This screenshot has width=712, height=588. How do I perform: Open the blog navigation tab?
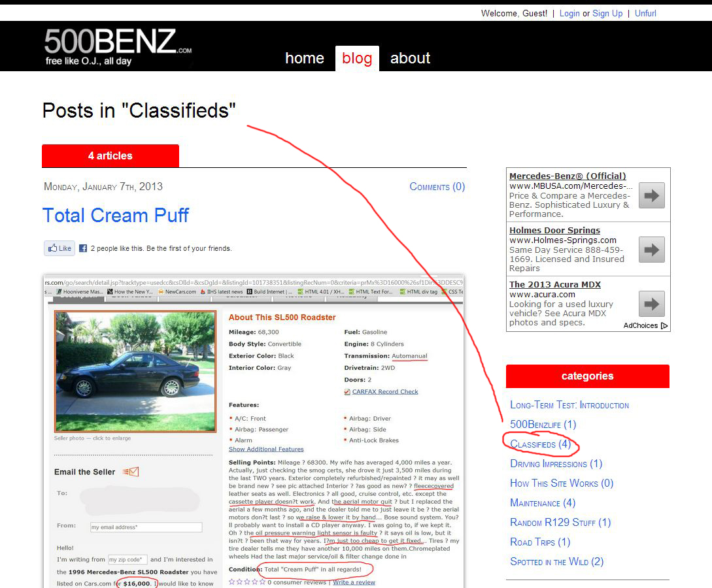357,58
